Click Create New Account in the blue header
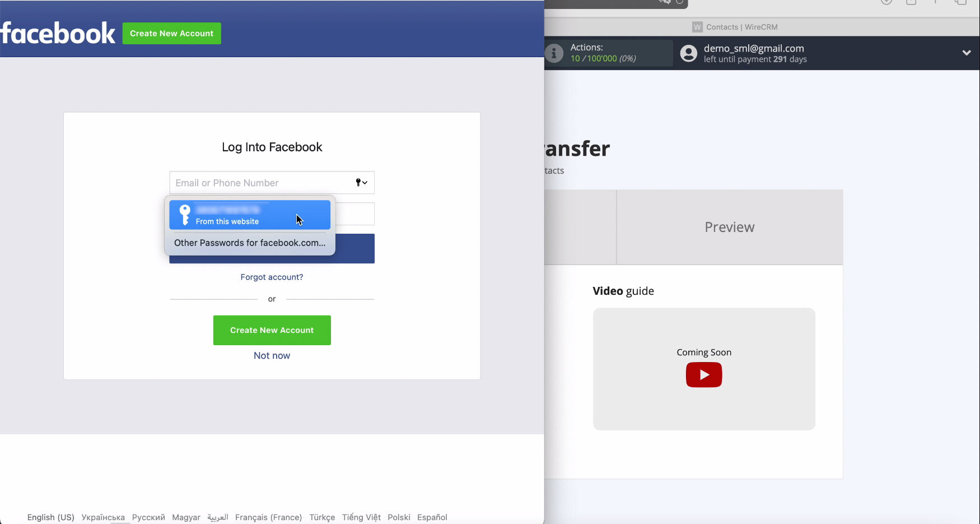Screen dimensions: 980x524 coord(172,34)
